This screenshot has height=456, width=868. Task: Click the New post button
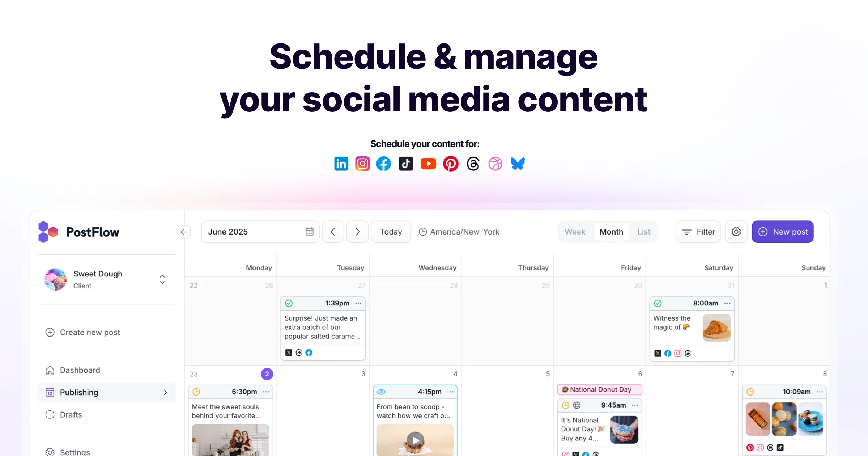[x=783, y=232]
